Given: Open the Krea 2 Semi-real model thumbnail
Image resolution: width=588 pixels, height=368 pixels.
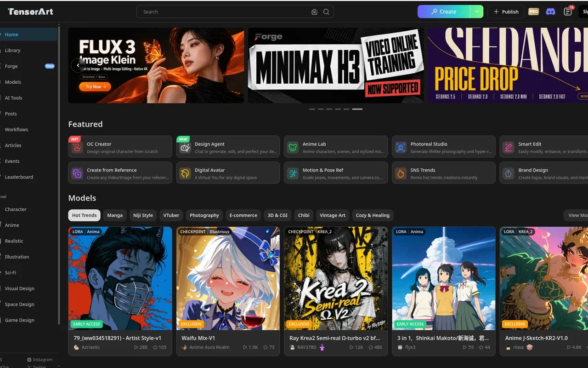Looking at the screenshot, I should pyautogui.click(x=336, y=278).
